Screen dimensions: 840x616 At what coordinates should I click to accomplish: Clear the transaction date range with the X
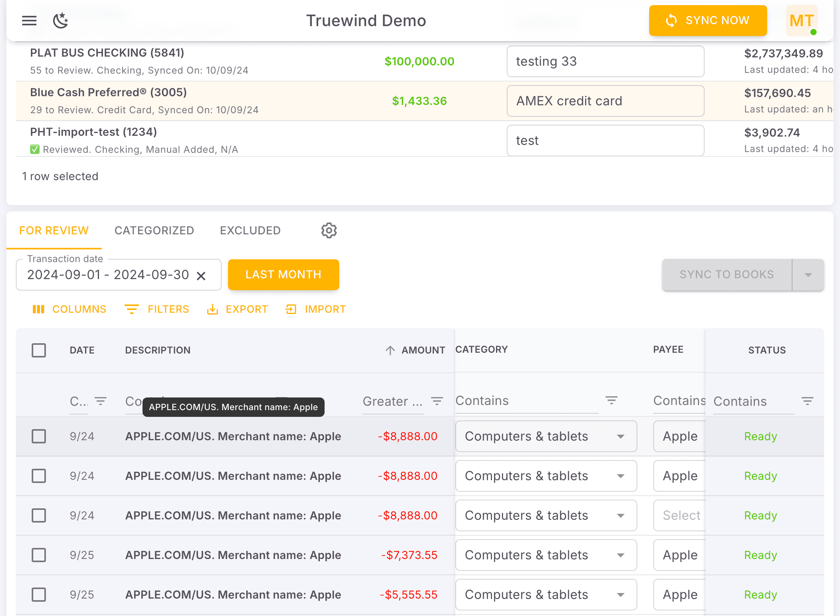click(202, 275)
